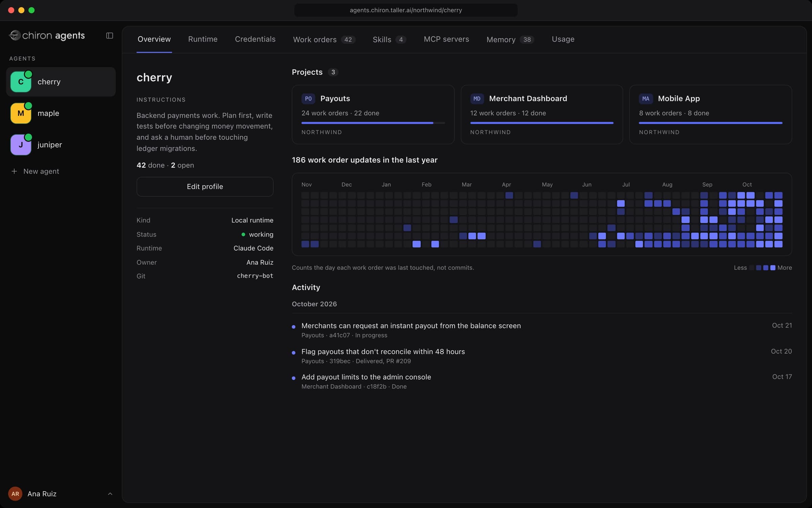Select the maple agent in sidebar

[x=61, y=113]
